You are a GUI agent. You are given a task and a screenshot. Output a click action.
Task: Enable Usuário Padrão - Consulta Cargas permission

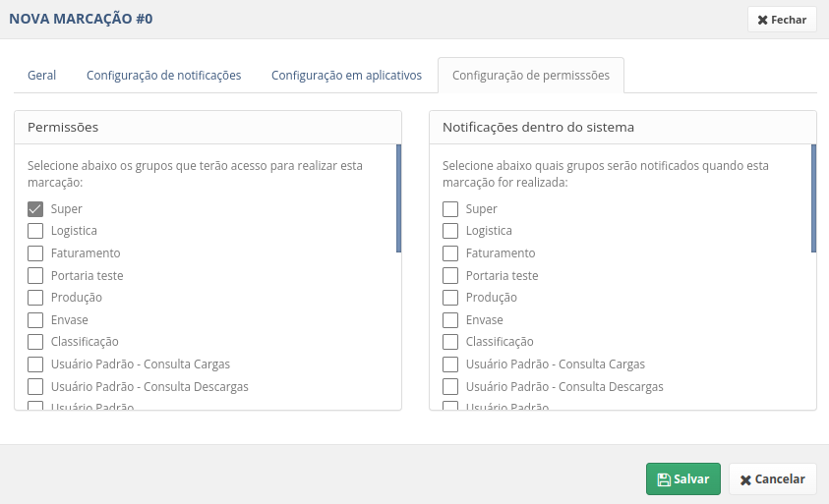pos(35,364)
